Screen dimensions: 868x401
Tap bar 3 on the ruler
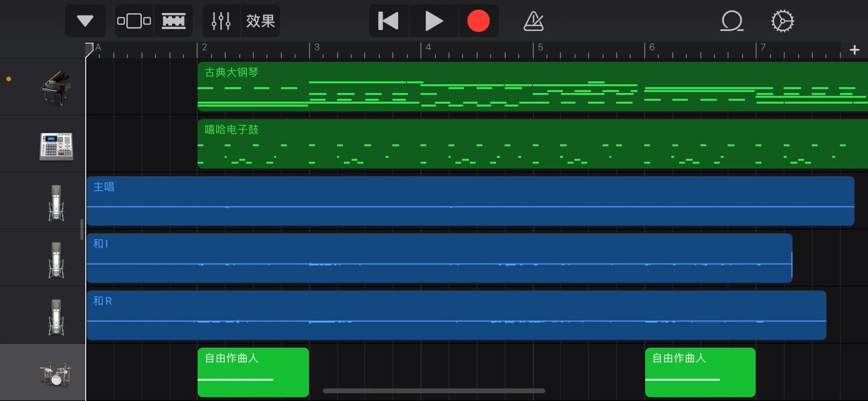pos(317,47)
